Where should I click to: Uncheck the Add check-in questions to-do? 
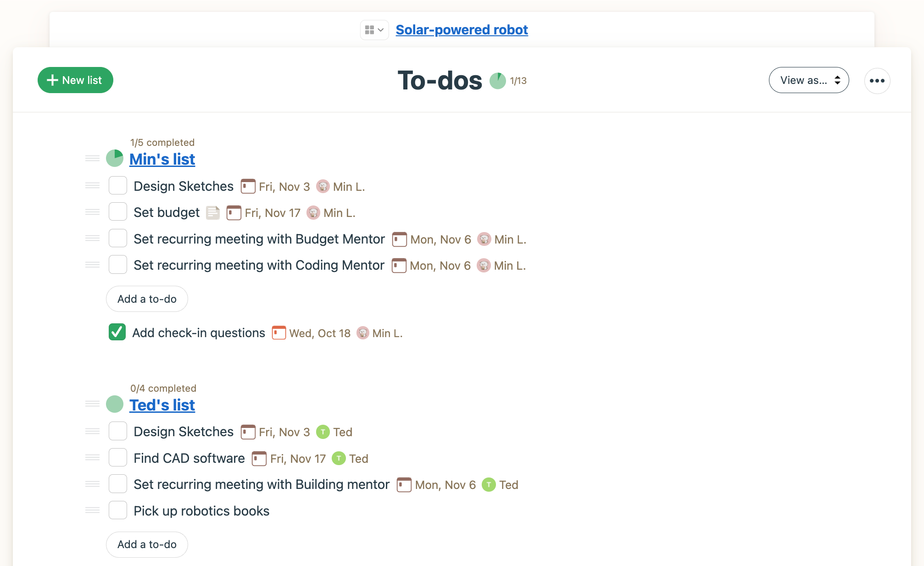point(117,332)
